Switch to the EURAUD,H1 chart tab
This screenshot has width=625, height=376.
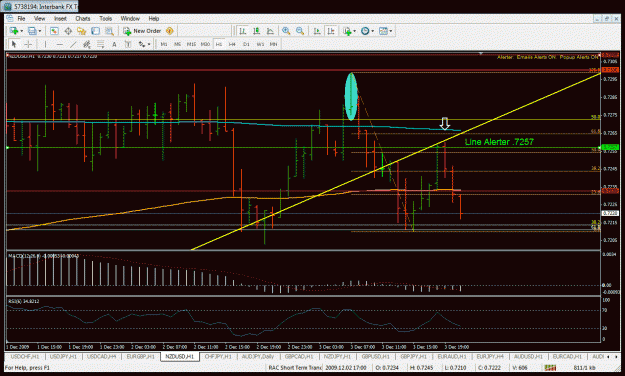tap(452, 356)
